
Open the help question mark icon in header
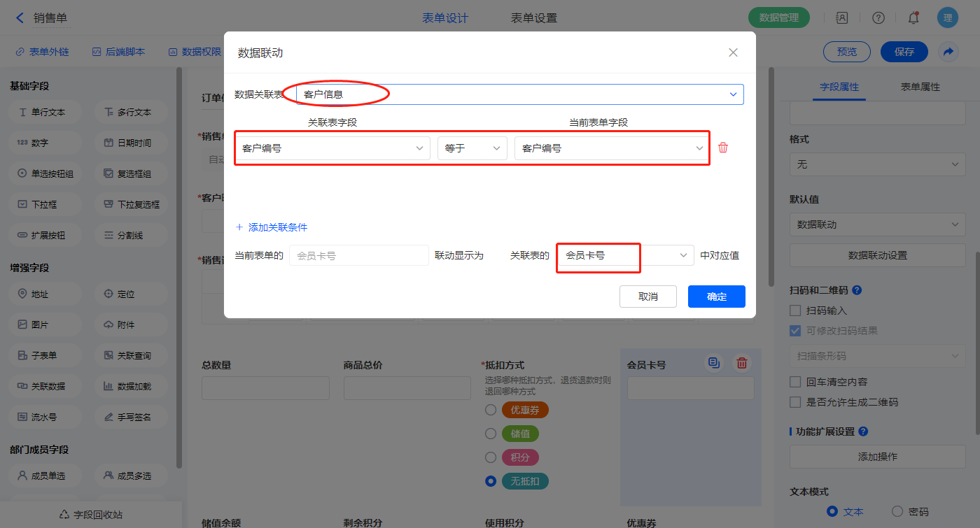click(878, 18)
